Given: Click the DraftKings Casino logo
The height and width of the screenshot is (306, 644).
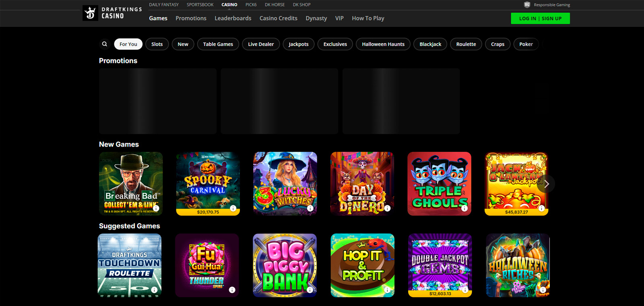Looking at the screenshot, I should (112, 13).
